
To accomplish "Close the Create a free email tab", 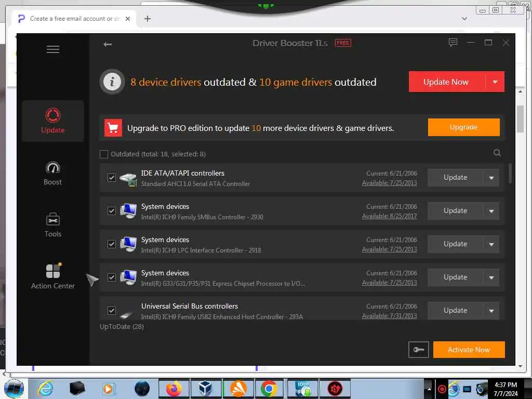I will click(x=128, y=19).
